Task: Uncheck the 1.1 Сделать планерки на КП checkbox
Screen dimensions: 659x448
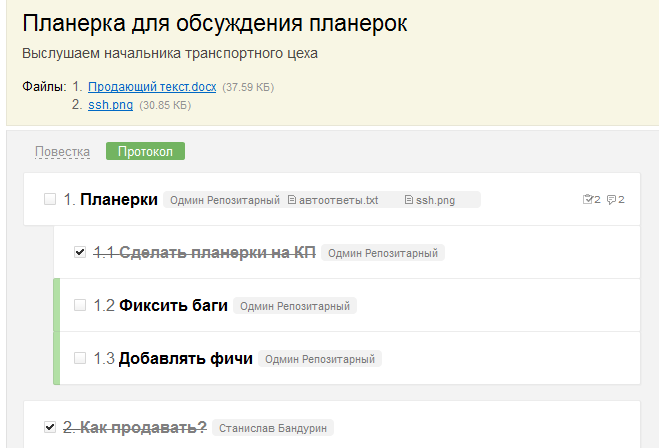Action: (x=80, y=253)
